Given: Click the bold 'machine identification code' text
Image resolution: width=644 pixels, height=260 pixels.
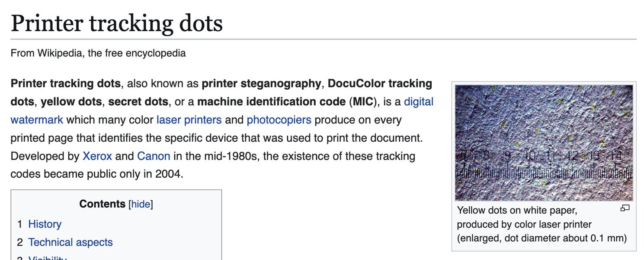Looking at the screenshot, I should (x=271, y=102).
